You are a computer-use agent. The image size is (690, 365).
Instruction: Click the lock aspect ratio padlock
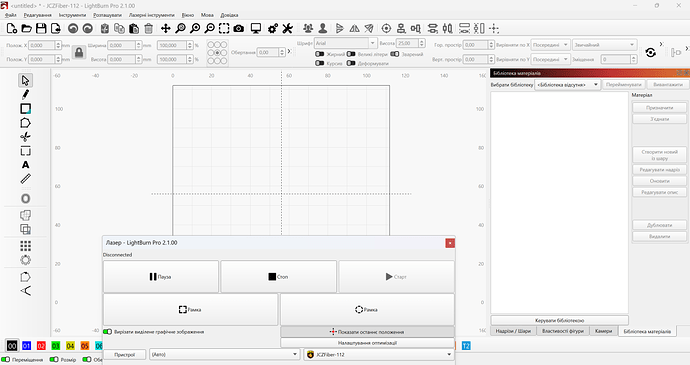point(79,53)
